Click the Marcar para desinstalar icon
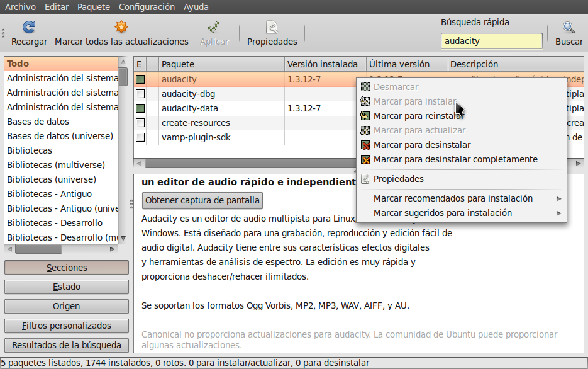Viewport: 588px width, 369px height. (x=365, y=145)
